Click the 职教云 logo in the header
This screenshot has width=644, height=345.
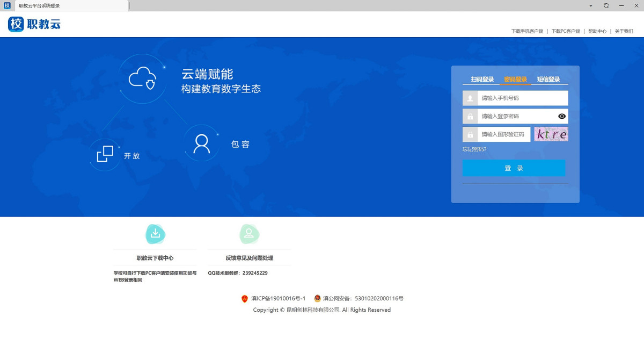[34, 24]
